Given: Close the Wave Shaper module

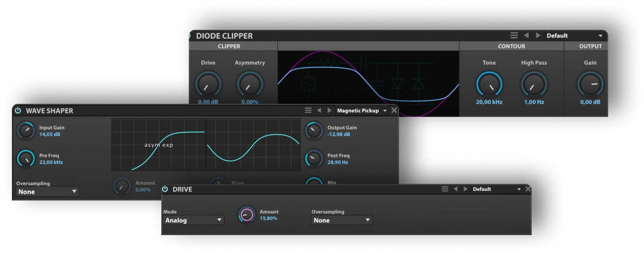Looking at the screenshot, I should click(394, 110).
